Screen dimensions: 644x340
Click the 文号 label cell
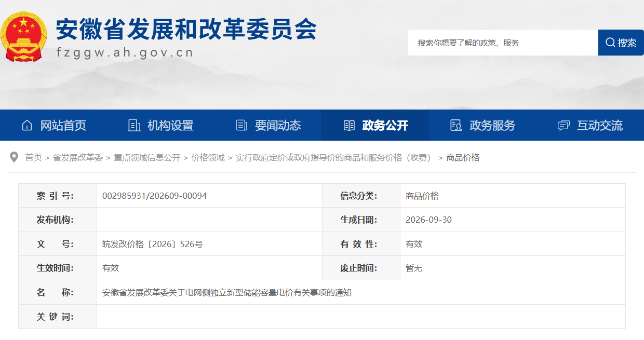point(58,244)
